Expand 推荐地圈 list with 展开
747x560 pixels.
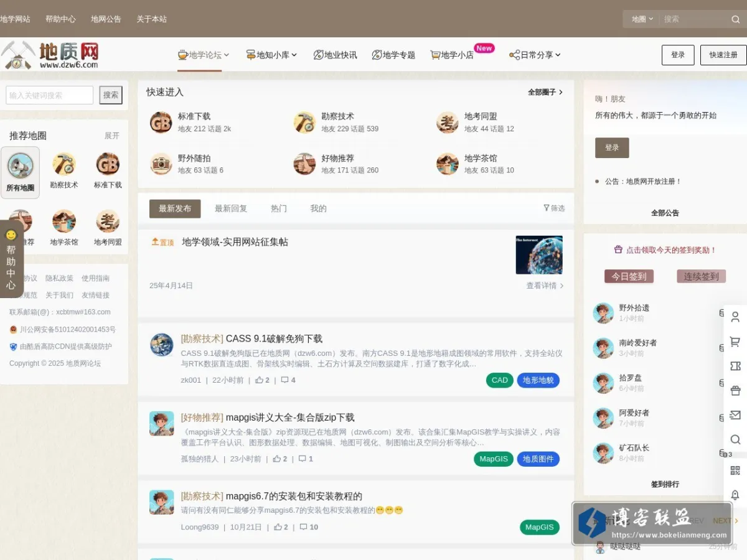click(112, 136)
